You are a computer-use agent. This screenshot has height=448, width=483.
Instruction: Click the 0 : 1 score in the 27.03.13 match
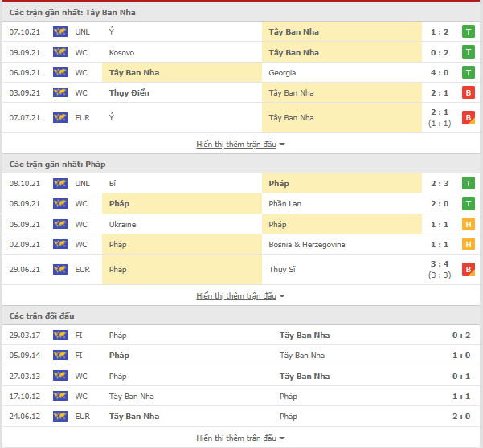[x=461, y=377]
